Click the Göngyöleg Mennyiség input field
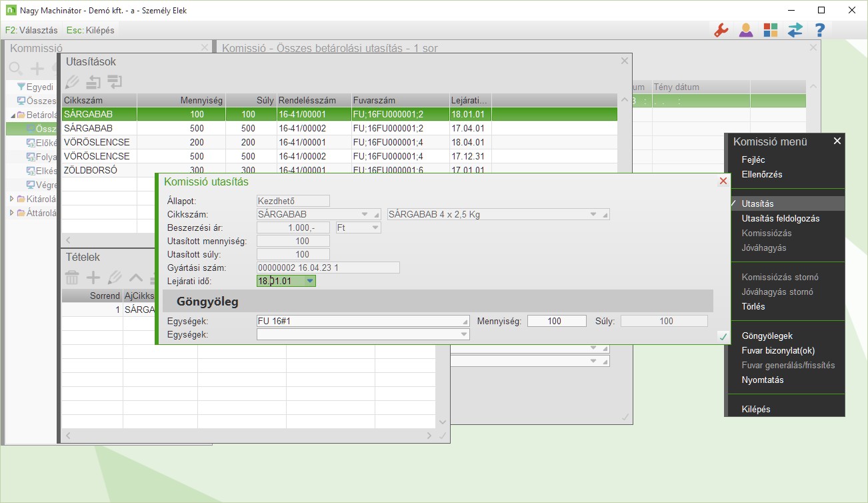The height and width of the screenshot is (503, 868). (557, 321)
